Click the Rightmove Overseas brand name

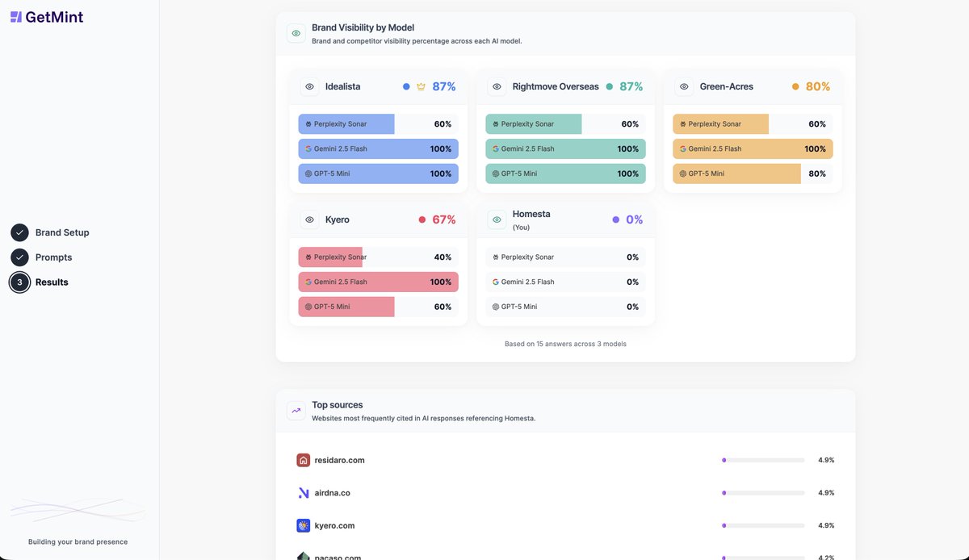[x=556, y=86]
